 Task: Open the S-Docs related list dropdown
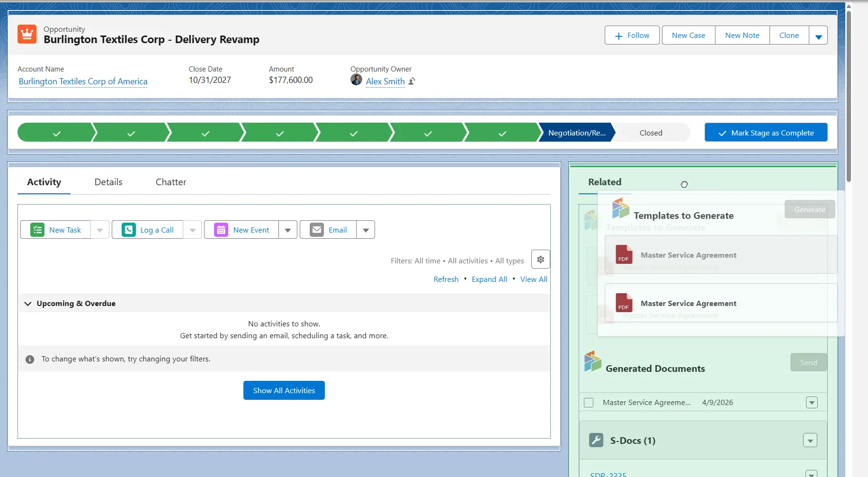coord(810,441)
